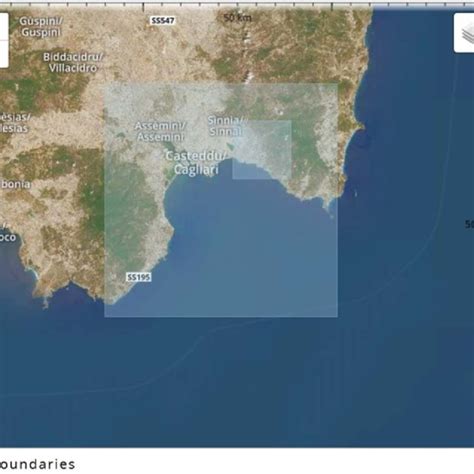Open the map layers switcher
The width and height of the screenshot is (474, 474).
tap(465, 33)
